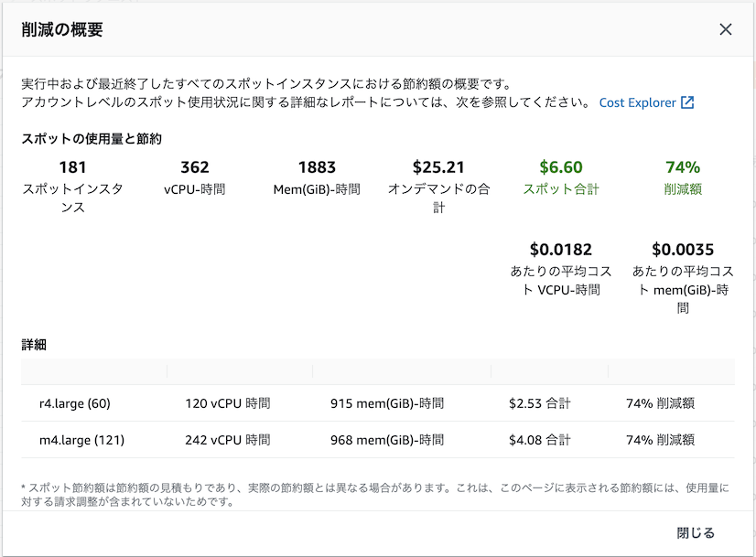
Task: Click the 120 vCPU 時間 cell
Action: point(227,403)
